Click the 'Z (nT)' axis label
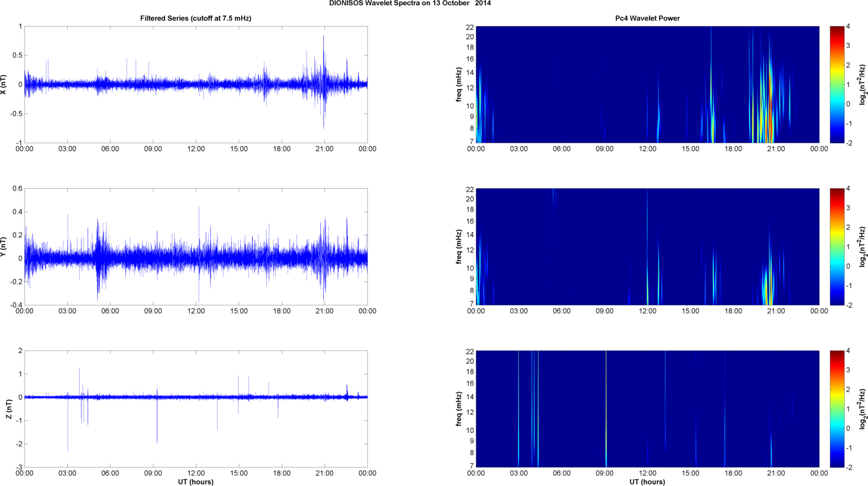This screenshot has width=868, height=486. (x=9, y=409)
